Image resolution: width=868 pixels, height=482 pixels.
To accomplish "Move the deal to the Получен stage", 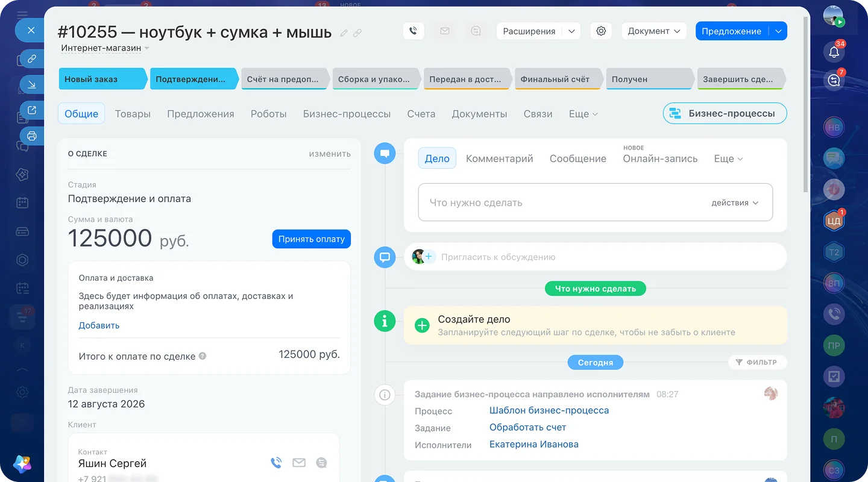I will (x=650, y=79).
